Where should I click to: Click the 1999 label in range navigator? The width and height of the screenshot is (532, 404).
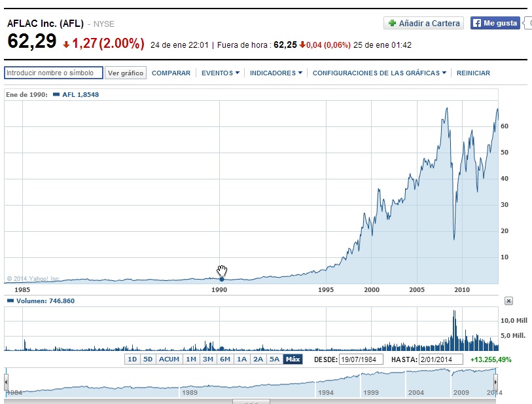pyautogui.click(x=371, y=392)
